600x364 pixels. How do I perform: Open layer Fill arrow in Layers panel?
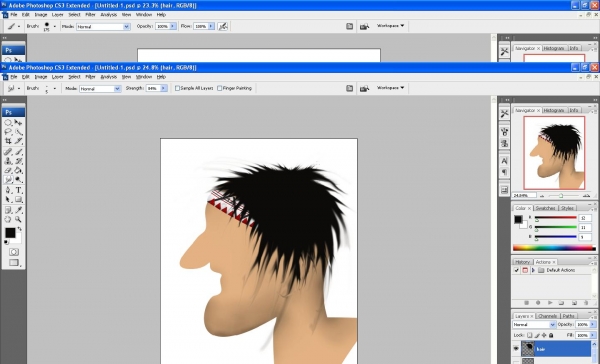(592, 335)
